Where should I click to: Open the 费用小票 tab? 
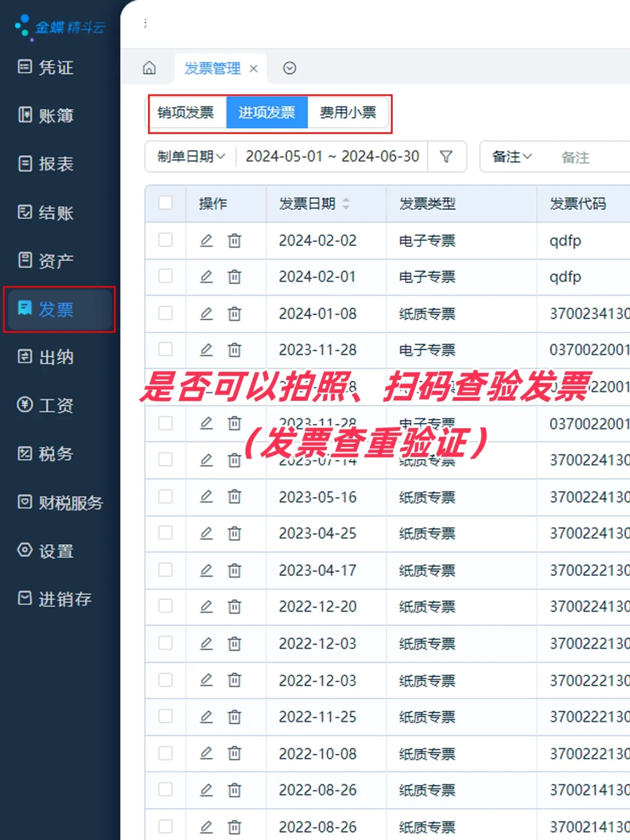[x=348, y=112]
